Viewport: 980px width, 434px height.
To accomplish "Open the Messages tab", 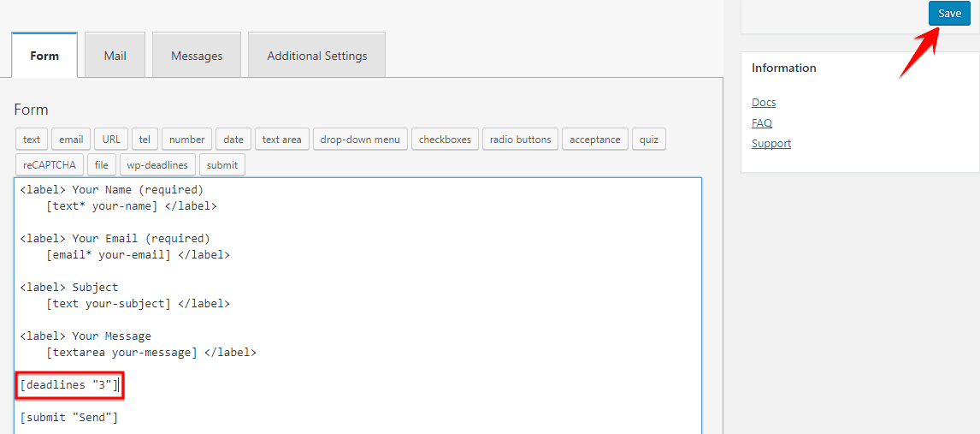I will click(x=197, y=56).
